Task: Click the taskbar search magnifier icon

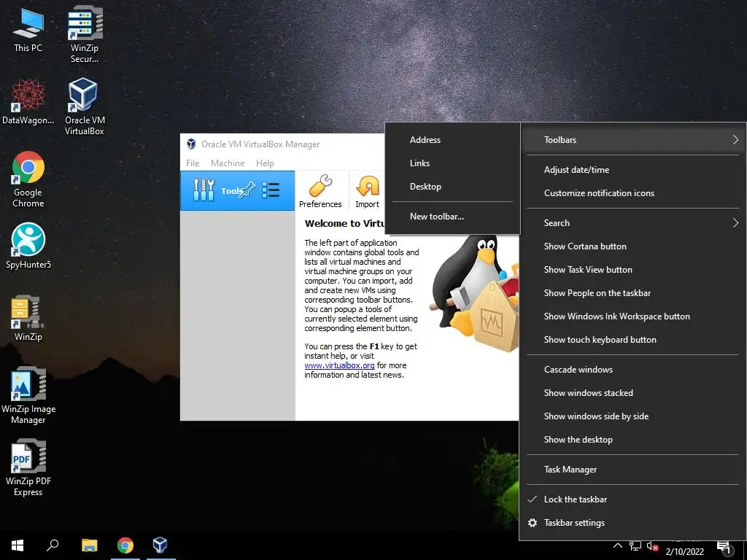Action: tap(53, 545)
